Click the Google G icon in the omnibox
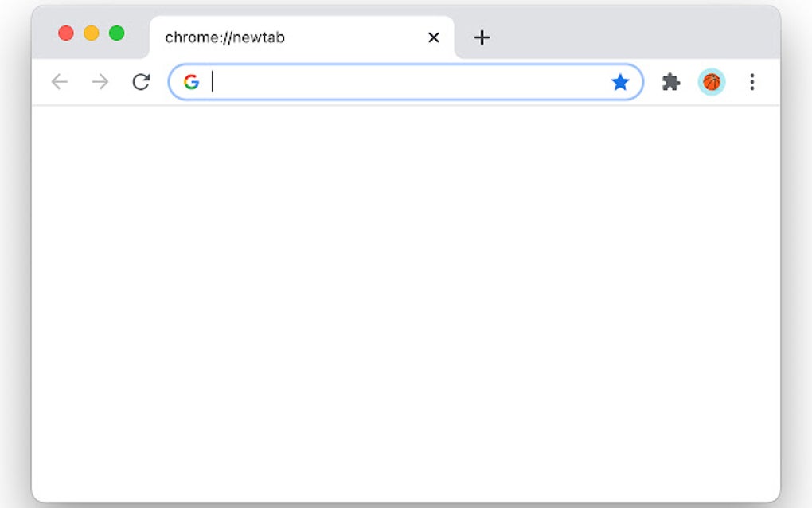Viewport: 812px width, 508px height. click(191, 81)
